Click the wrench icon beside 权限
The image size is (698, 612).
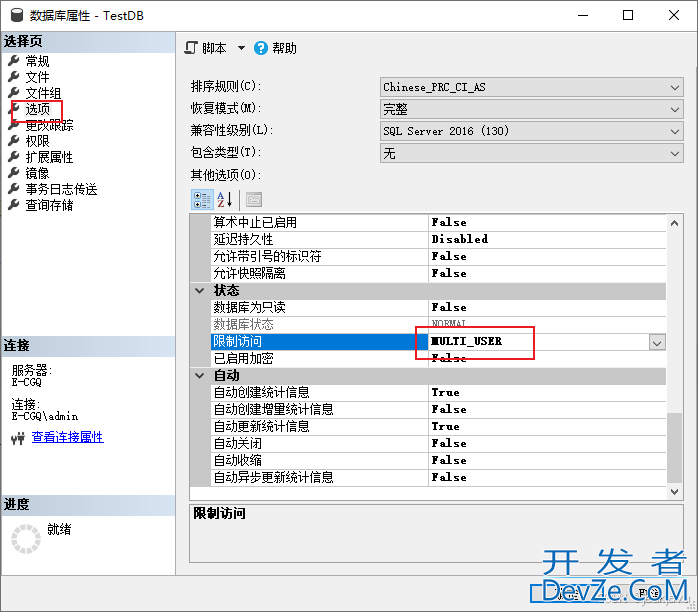[14, 140]
